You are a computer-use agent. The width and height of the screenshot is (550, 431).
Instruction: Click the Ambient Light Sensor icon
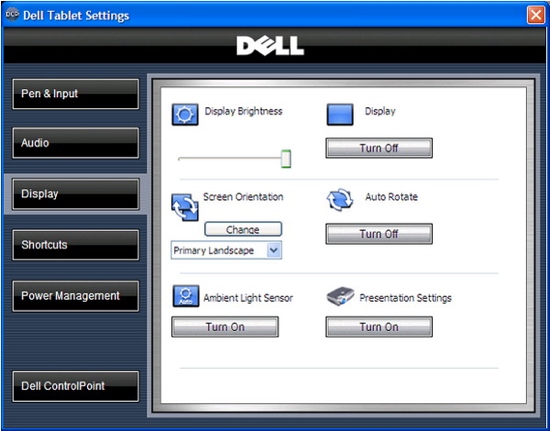pos(186,296)
